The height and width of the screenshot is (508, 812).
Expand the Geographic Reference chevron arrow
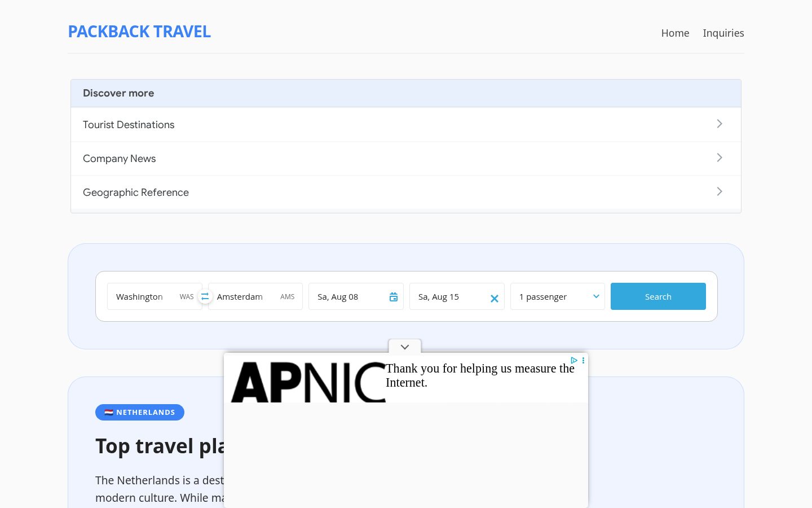720,191
